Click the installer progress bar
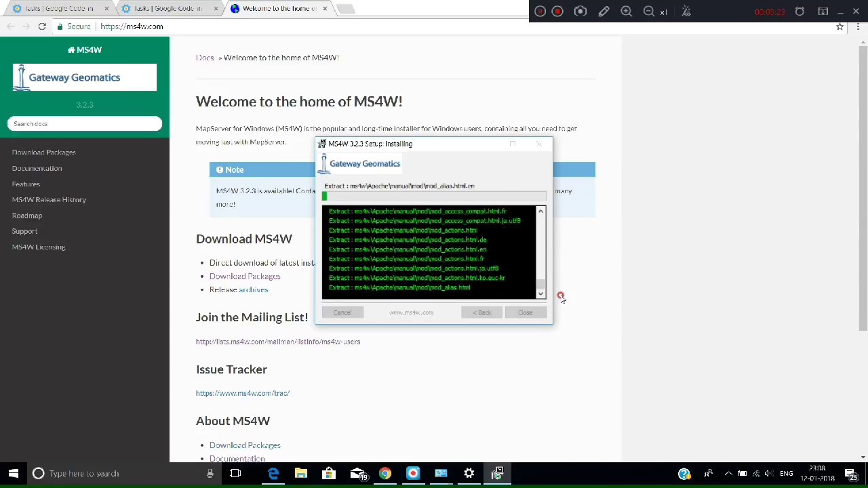Image resolution: width=868 pixels, height=488 pixels. pyautogui.click(x=434, y=197)
